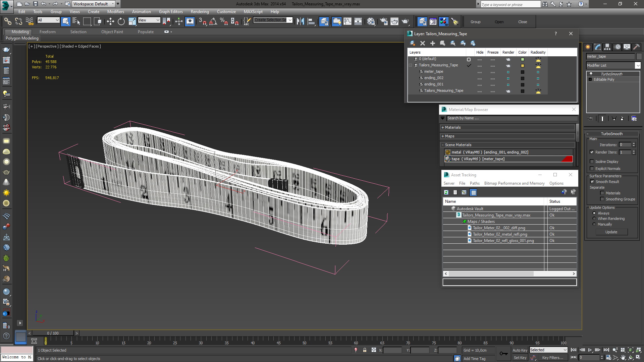Open Paths menu in Asset Tracking
This screenshot has width=644, height=362.
coord(475,183)
